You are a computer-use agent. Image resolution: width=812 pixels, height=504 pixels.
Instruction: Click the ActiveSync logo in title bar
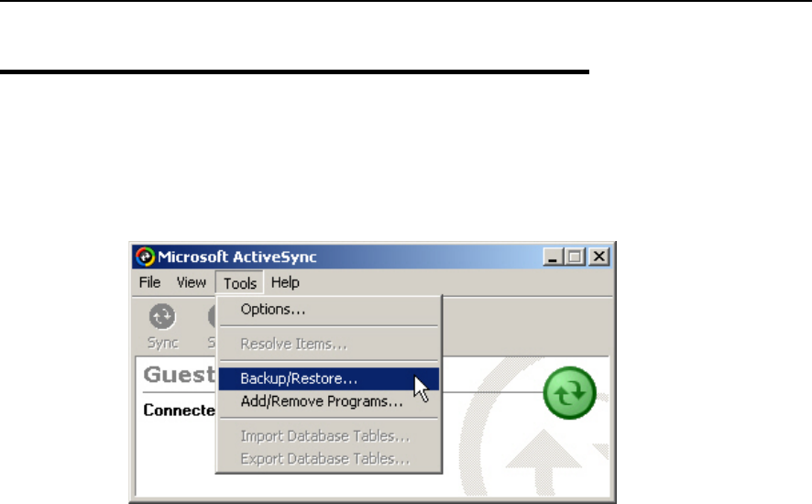click(x=146, y=257)
